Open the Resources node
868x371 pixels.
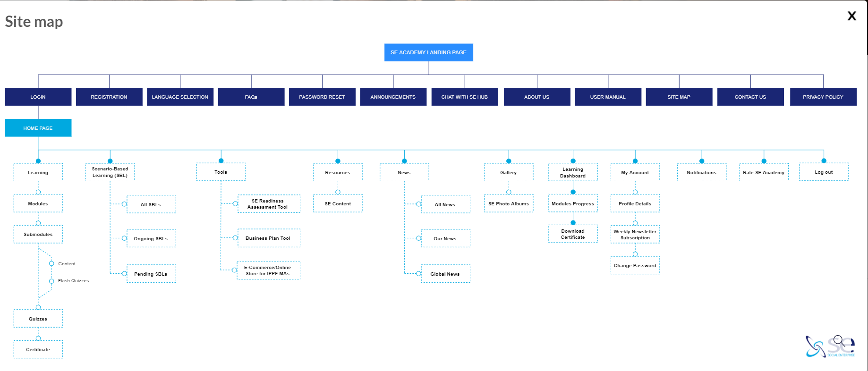coord(338,172)
